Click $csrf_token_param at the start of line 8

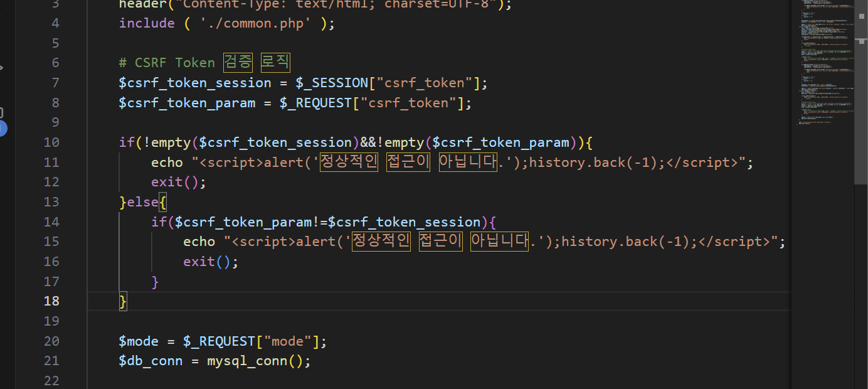[x=187, y=103]
